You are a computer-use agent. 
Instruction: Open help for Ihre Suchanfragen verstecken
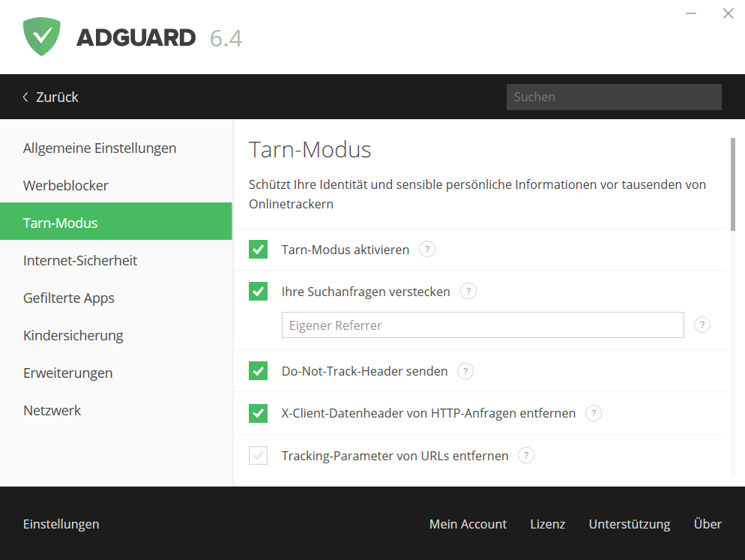pyautogui.click(x=468, y=291)
